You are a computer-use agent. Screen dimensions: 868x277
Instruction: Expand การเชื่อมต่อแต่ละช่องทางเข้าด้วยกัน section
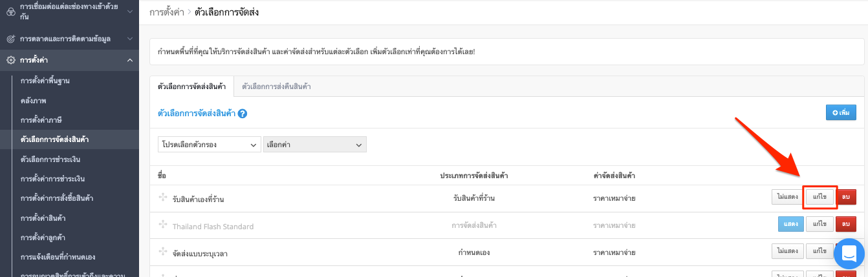pyautogui.click(x=130, y=12)
